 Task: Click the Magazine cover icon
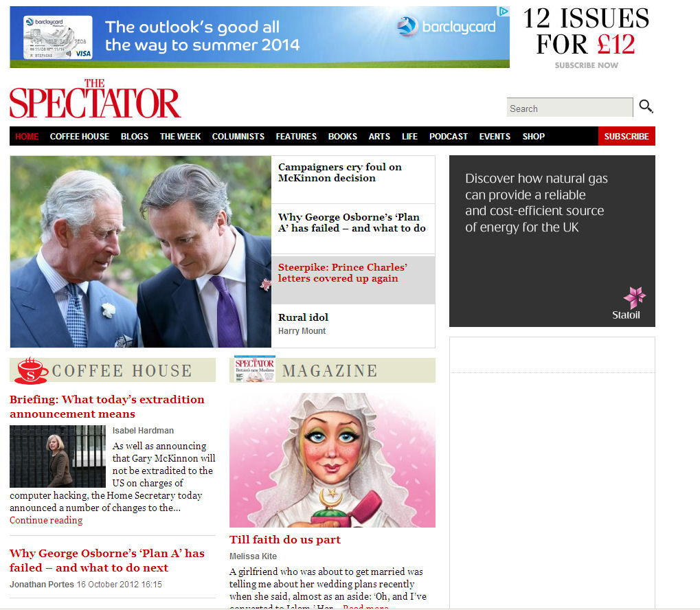(254, 370)
